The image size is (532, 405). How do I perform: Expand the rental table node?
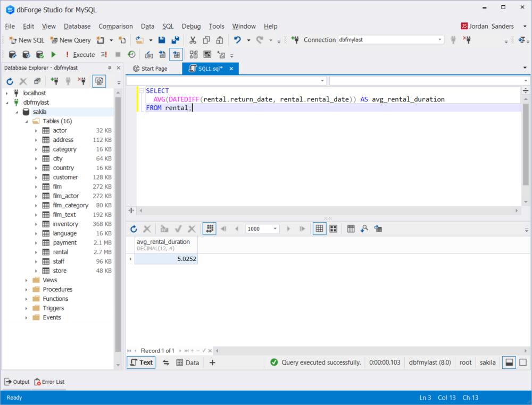point(36,252)
